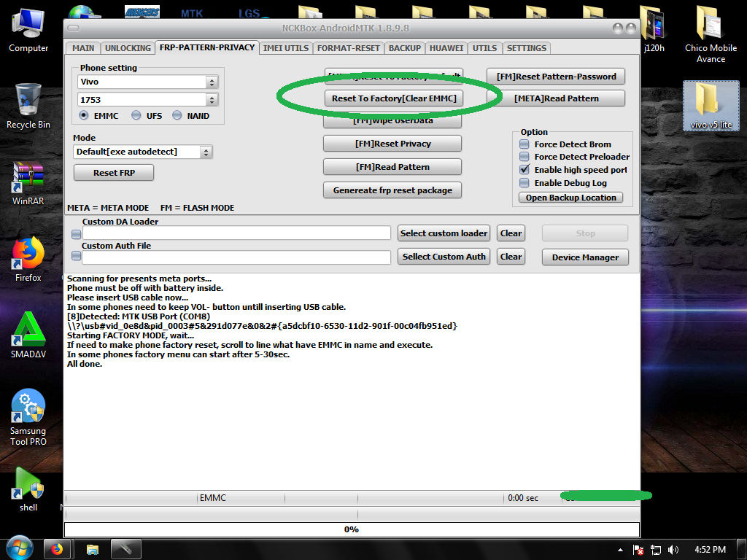Viewport: 747px width, 560px height.
Task: Switch to the IMEI UTILS tab
Action: [x=286, y=48]
